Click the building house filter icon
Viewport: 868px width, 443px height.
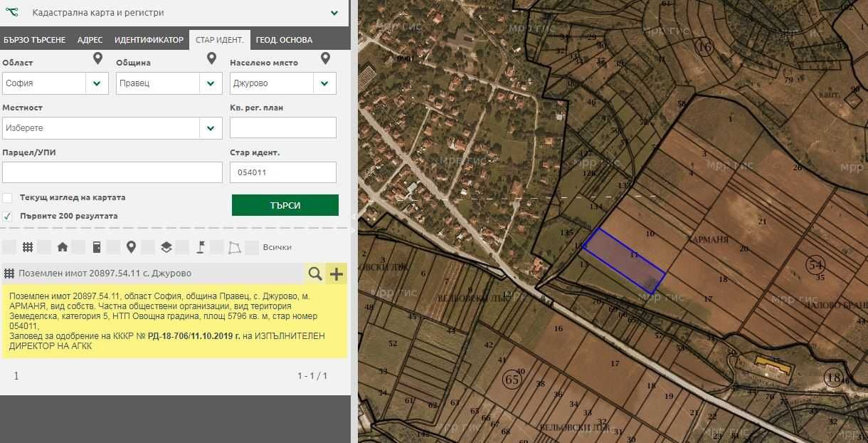coord(63,247)
